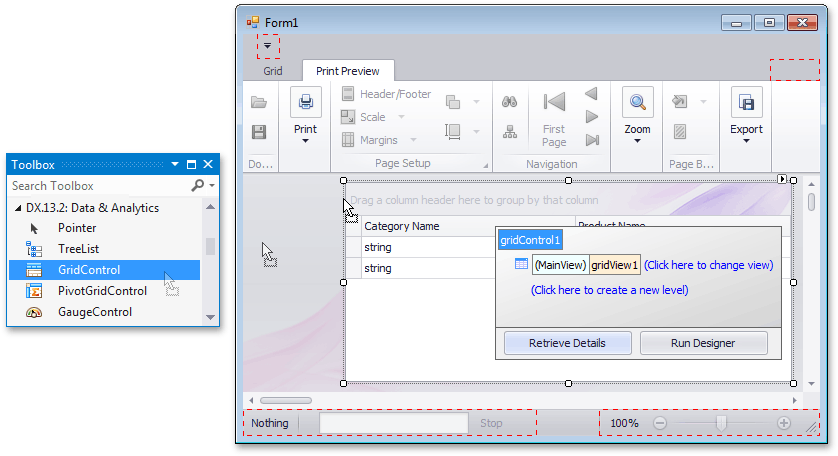Click the Toolbox scroll down arrow
Image resolution: width=838 pixels, height=456 pixels.
point(211,317)
